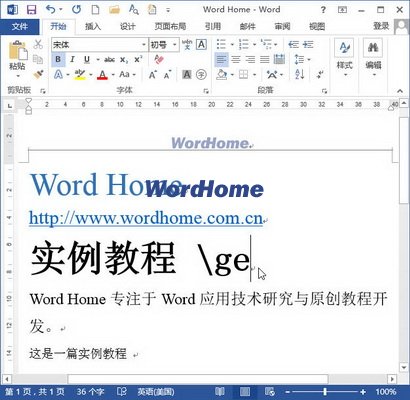Image resolution: width=410 pixels, height=400 pixels.
Task: Click 登录 (Sign in) at top right
Action: 381,26
